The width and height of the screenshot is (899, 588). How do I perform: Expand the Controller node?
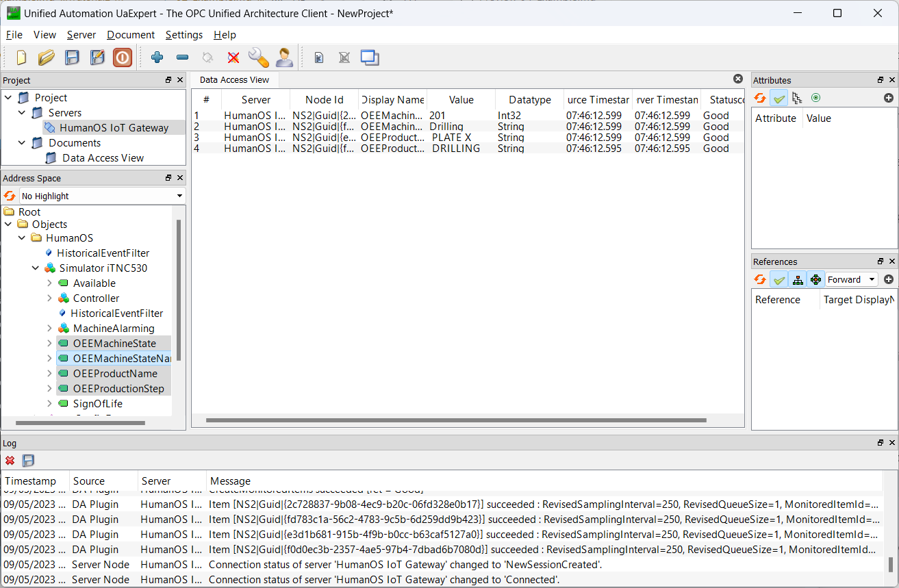[x=49, y=298]
